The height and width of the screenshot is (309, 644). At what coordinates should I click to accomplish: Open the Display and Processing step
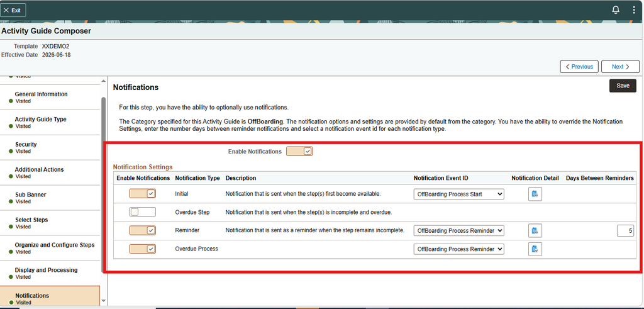[50, 273]
